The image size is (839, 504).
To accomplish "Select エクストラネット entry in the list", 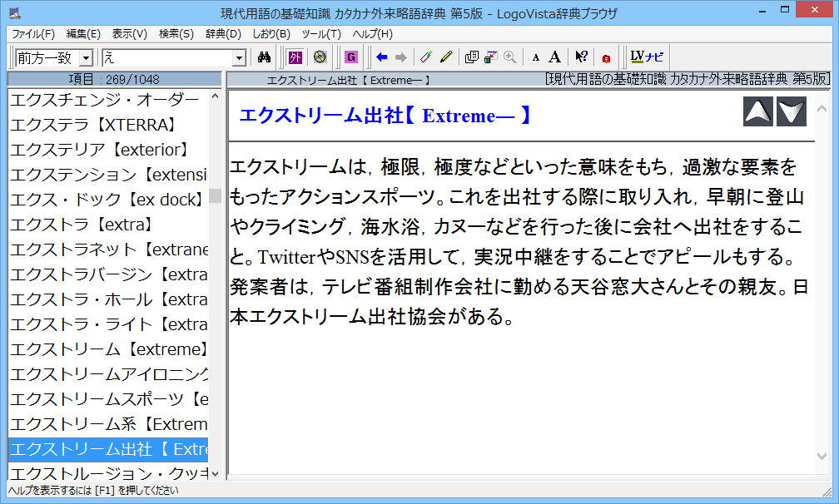I will tap(108, 250).
